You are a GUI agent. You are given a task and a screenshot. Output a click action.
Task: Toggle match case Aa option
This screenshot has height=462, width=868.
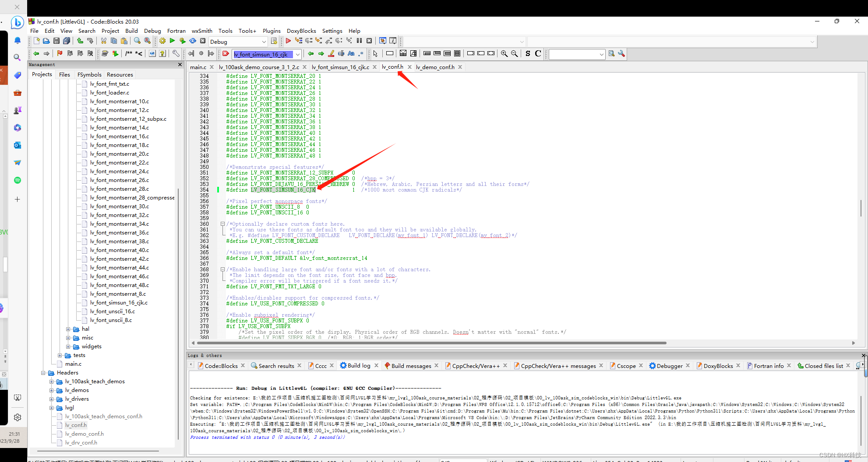coord(351,54)
